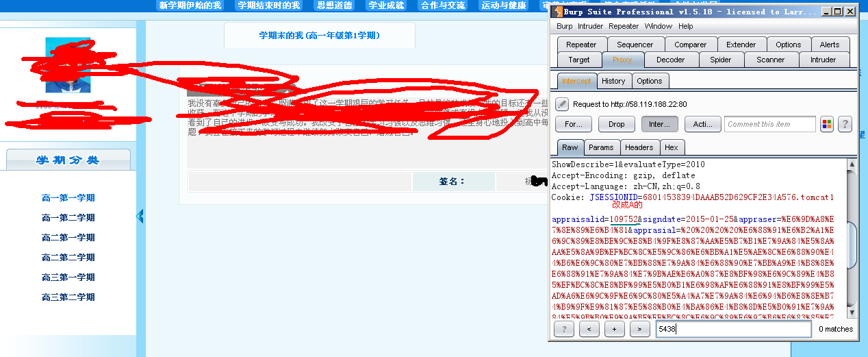The height and width of the screenshot is (357, 868).
Task: Open the Burp menu
Action: [565, 26]
